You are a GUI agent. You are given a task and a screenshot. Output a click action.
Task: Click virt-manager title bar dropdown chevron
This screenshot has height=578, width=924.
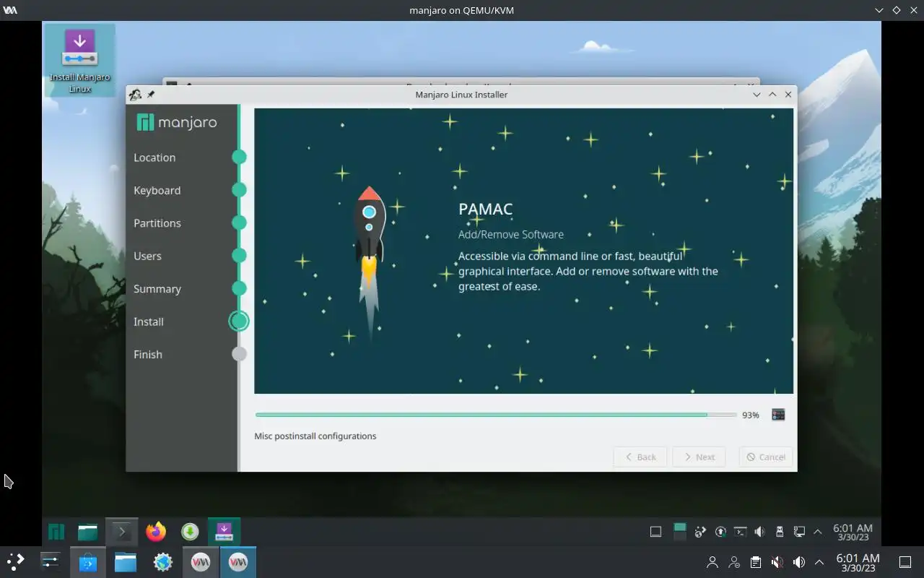tap(879, 10)
